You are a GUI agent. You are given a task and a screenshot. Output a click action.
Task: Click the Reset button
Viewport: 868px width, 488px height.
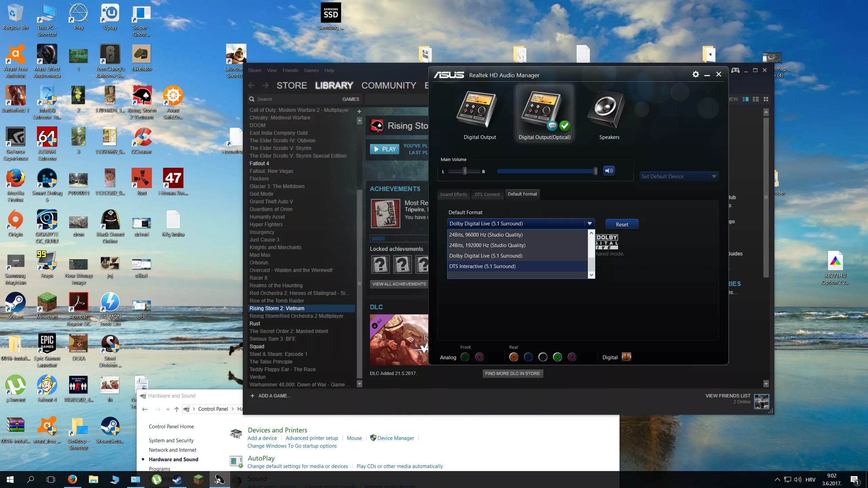622,224
